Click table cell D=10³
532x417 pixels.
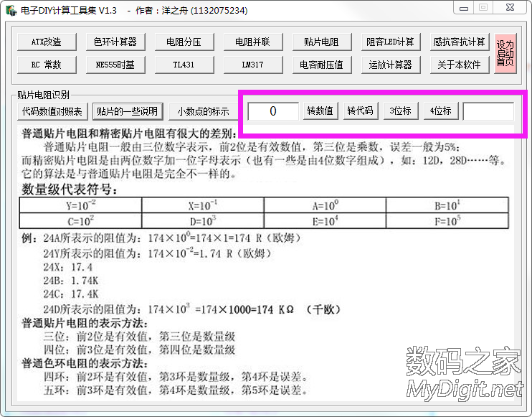[203, 221]
